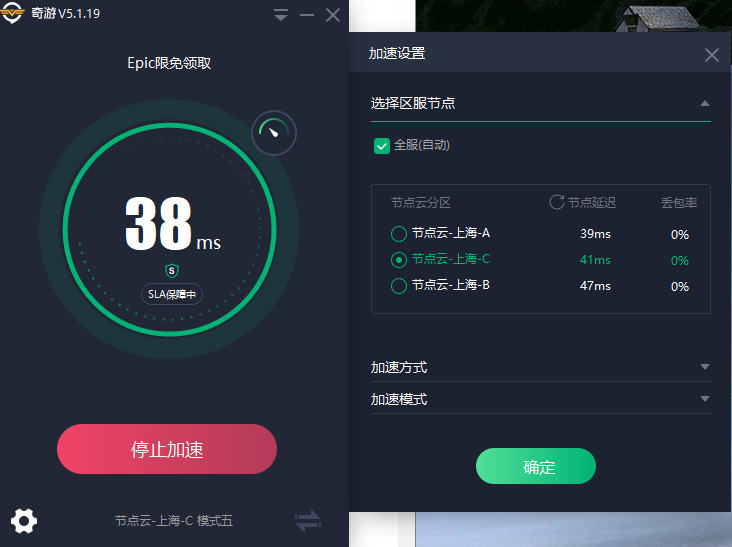The width and height of the screenshot is (732, 547).
Task: Refresh node latency with the refresh icon
Action: (x=557, y=202)
